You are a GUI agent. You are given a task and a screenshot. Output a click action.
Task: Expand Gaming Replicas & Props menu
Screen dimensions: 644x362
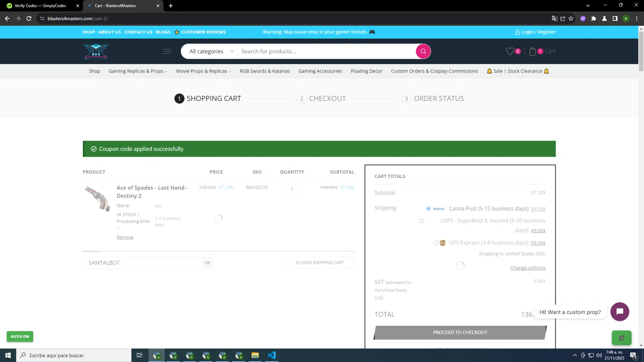(138, 71)
